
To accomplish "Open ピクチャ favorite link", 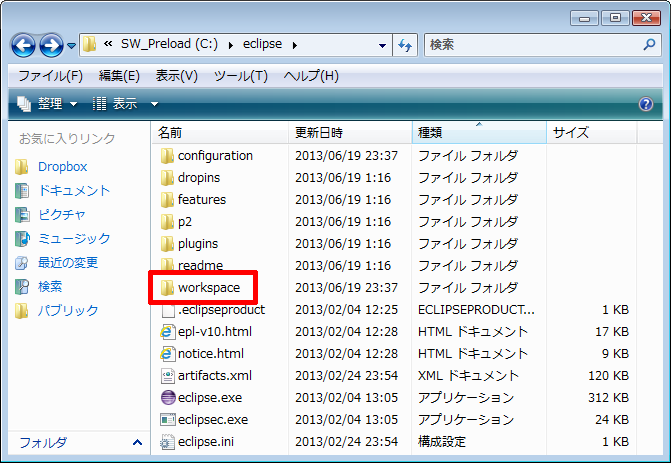I will [x=62, y=214].
